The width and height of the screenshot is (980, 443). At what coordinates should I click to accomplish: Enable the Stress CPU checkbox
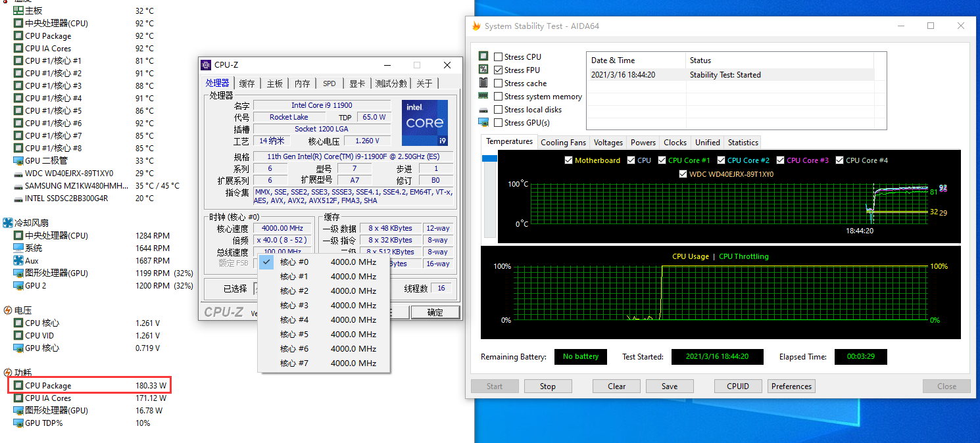point(499,57)
